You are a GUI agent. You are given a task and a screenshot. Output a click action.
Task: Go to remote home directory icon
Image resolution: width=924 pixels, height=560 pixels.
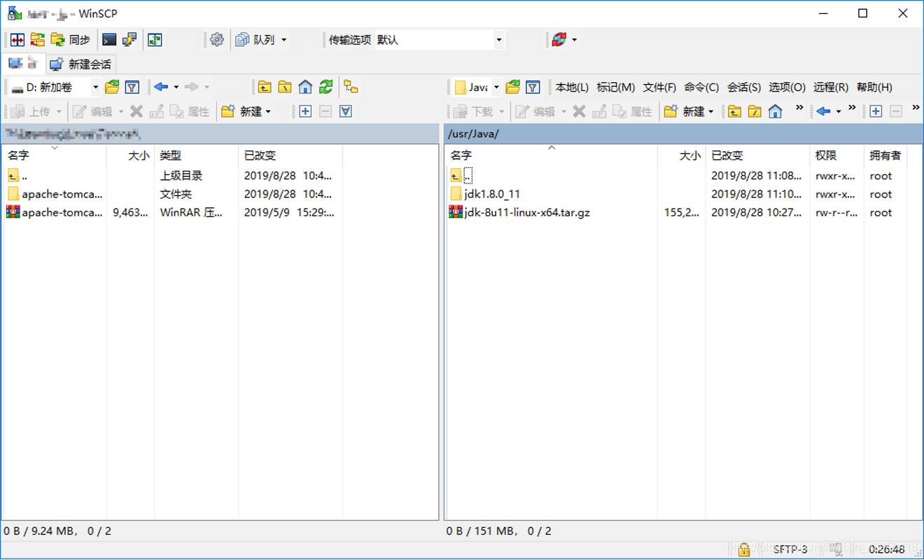775,111
